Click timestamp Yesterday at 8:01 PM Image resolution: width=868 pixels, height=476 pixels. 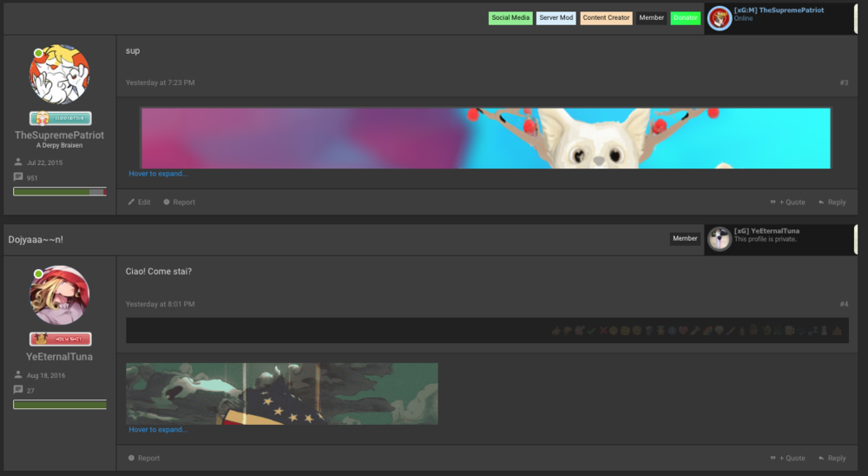point(160,304)
